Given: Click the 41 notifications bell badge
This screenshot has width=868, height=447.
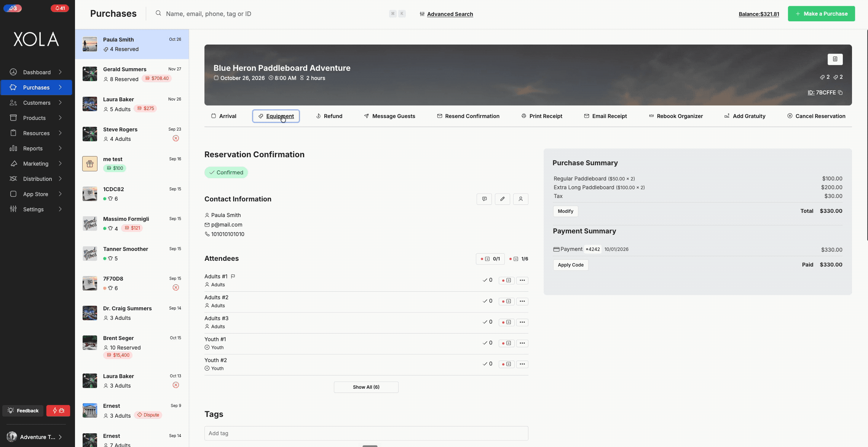Looking at the screenshot, I should click(60, 8).
